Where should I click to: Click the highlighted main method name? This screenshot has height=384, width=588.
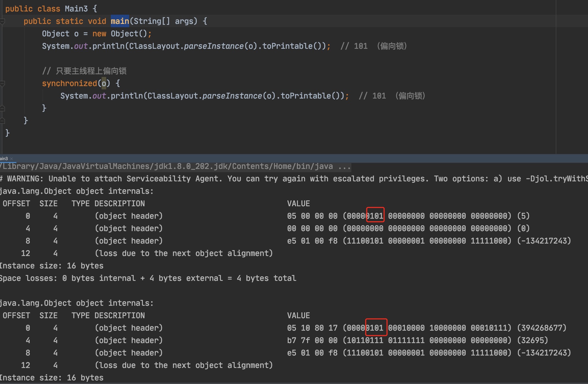pyautogui.click(x=120, y=21)
